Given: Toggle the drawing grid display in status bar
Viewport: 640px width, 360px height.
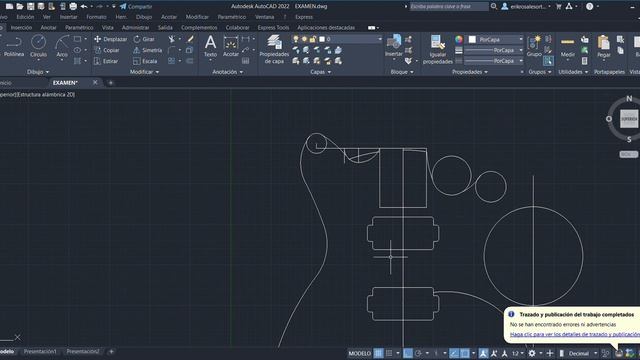Looking at the screenshot, I should pos(378,353).
